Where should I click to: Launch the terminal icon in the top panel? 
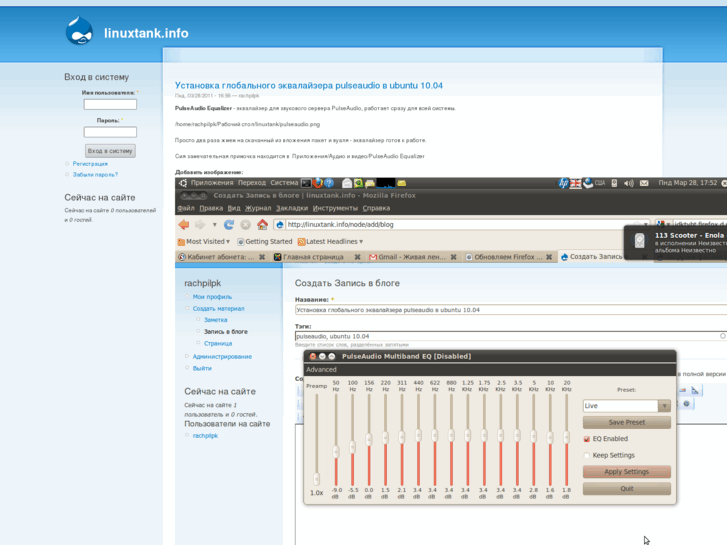306,183
